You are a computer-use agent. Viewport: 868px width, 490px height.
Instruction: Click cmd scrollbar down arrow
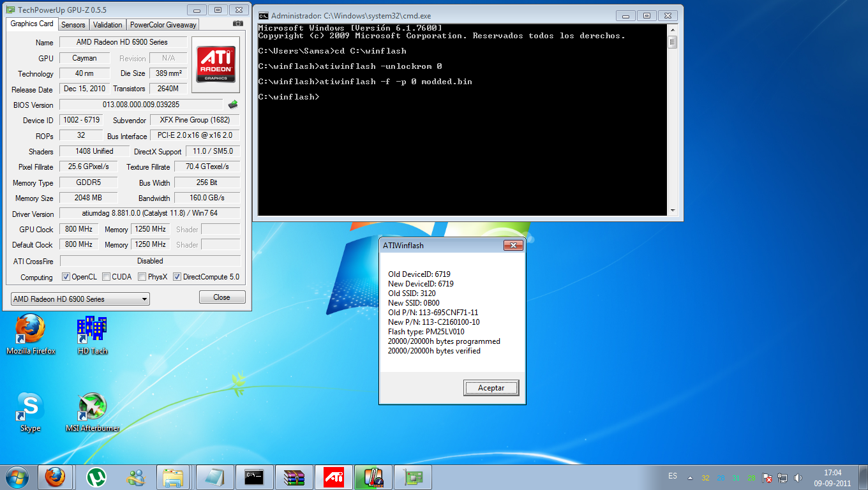click(672, 211)
